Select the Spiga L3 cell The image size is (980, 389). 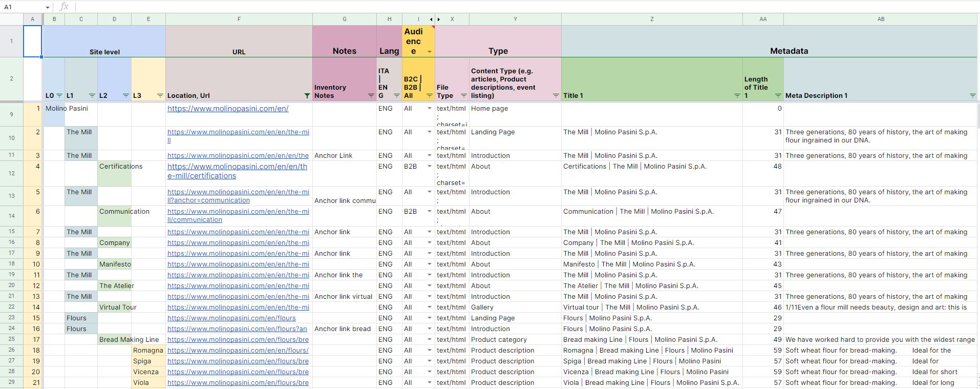[x=148, y=361]
